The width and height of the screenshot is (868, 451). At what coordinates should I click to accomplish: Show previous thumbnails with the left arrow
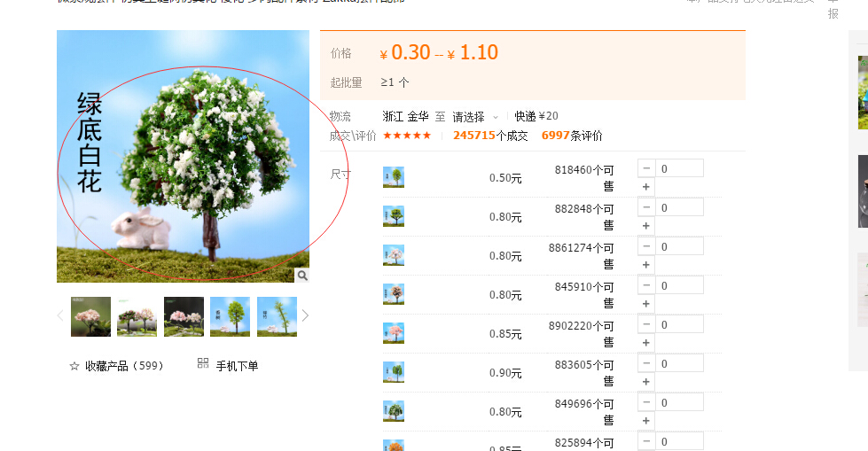pos(60,316)
